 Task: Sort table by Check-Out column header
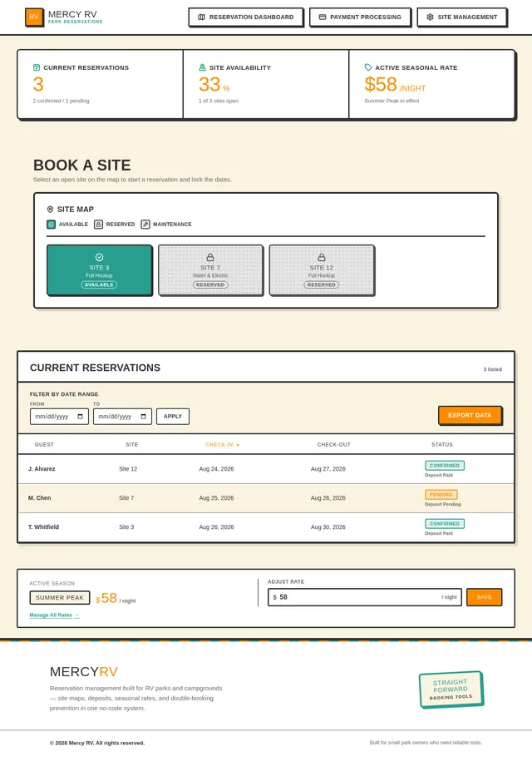coord(333,445)
